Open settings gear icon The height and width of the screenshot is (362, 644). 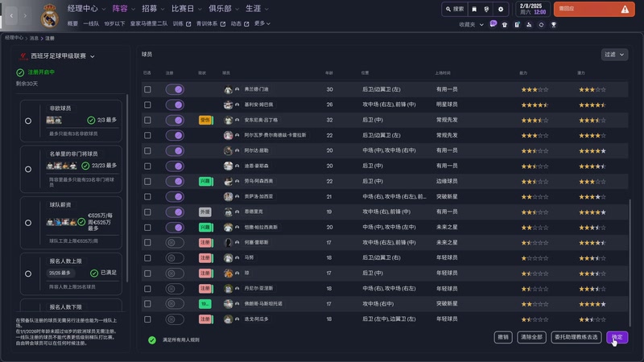[x=500, y=9]
